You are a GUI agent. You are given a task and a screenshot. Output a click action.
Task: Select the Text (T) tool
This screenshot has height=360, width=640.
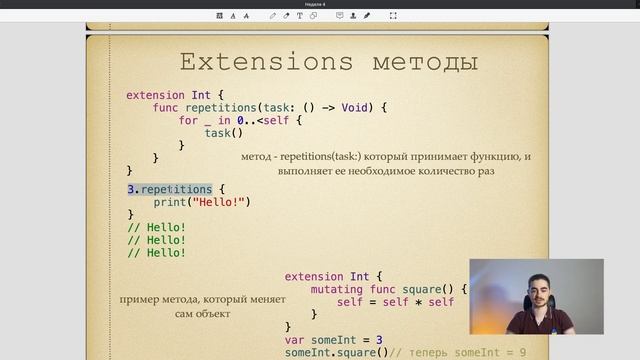coord(300,16)
